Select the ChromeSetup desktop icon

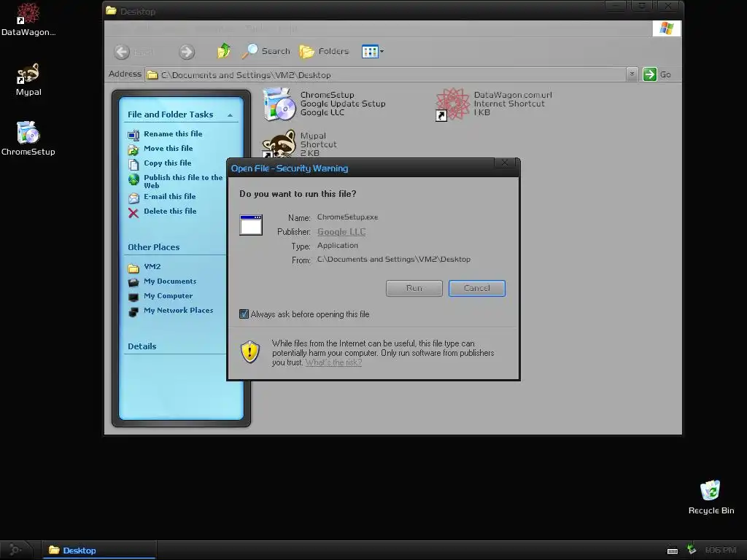coord(28,139)
